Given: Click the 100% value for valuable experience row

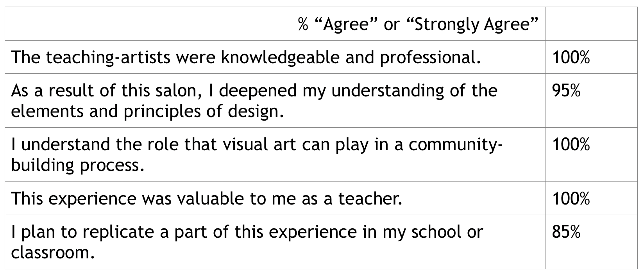Looking at the screenshot, I should (x=571, y=199).
